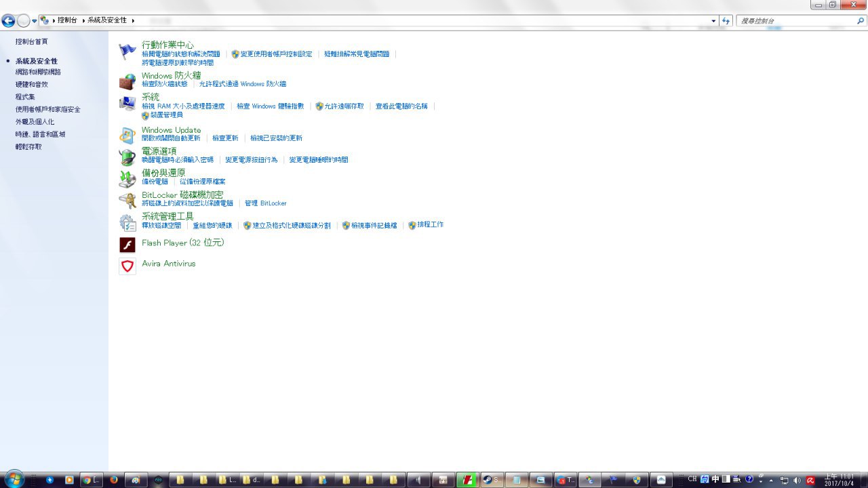Click the Refresh button beside the address bar
Viewport: 868px width, 488px height.
(x=726, y=21)
